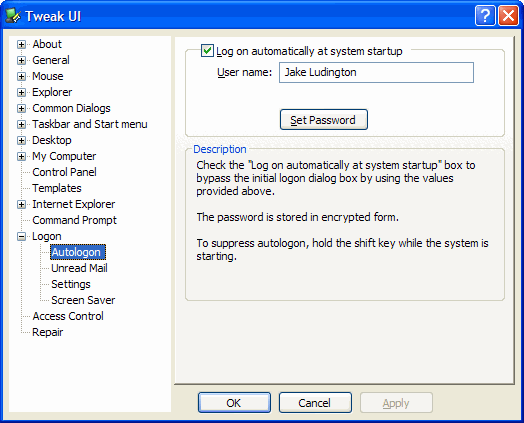The image size is (524, 423).
Task: Open the Control Panel tree item
Action: tap(64, 172)
